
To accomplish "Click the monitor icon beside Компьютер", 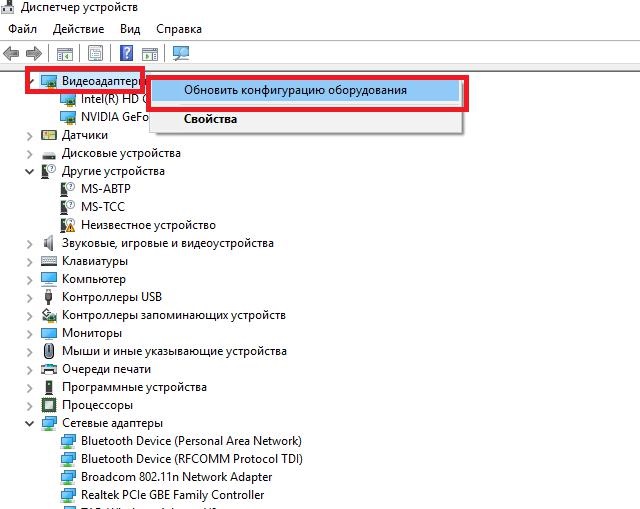I will (x=49, y=279).
